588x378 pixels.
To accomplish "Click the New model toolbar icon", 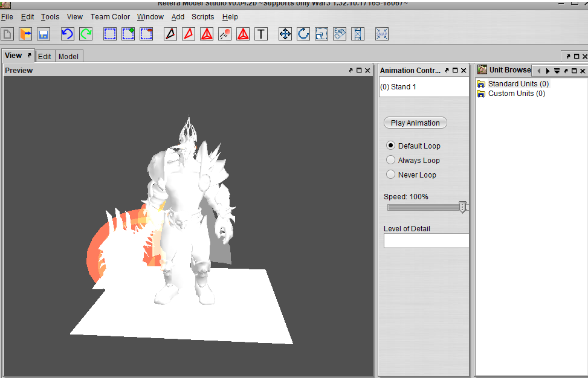I will point(7,34).
